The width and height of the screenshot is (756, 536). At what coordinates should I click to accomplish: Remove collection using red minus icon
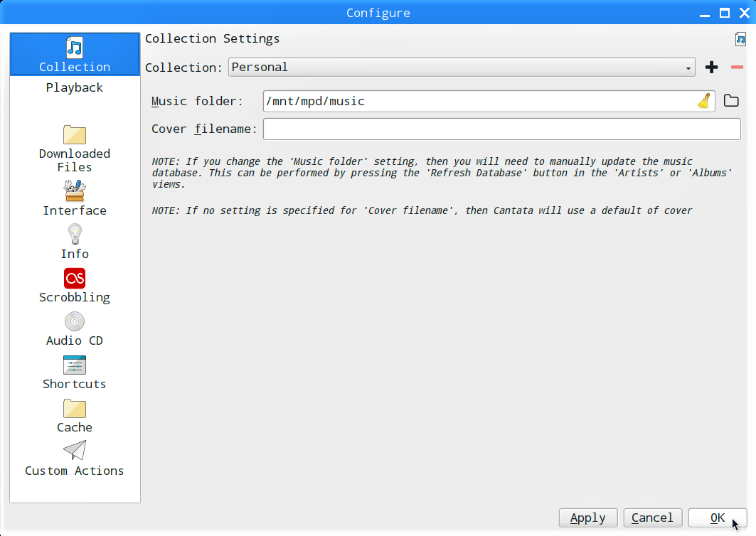point(737,68)
